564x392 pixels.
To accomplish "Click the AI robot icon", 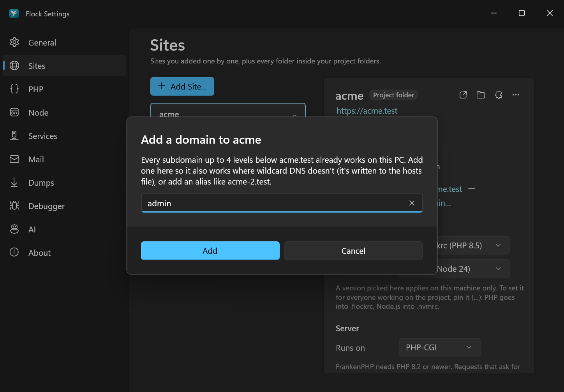I will click(x=14, y=229).
